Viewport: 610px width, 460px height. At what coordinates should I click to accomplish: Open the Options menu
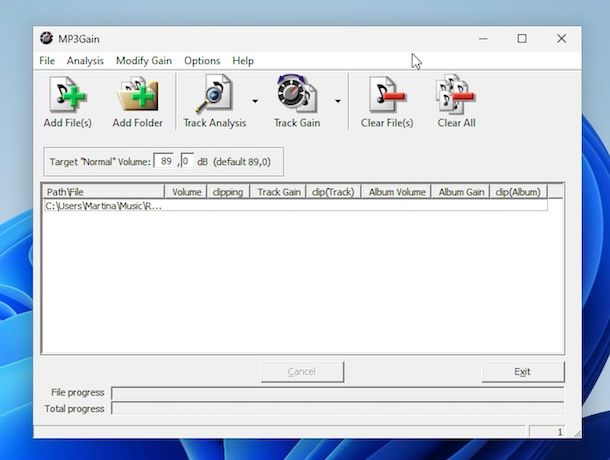click(x=202, y=61)
